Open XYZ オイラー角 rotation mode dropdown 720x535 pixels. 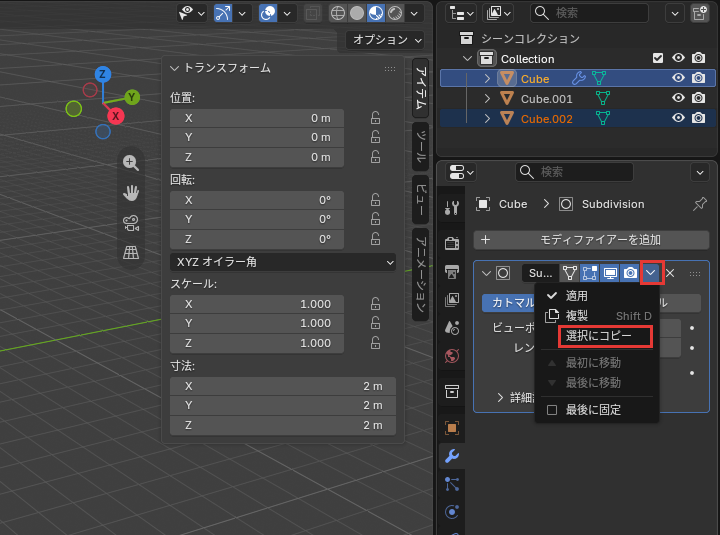click(x=283, y=262)
